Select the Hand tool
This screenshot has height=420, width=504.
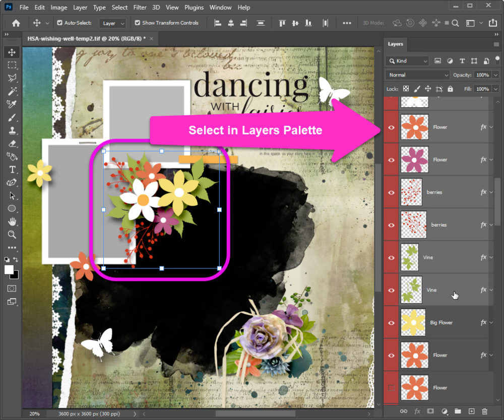(12, 221)
